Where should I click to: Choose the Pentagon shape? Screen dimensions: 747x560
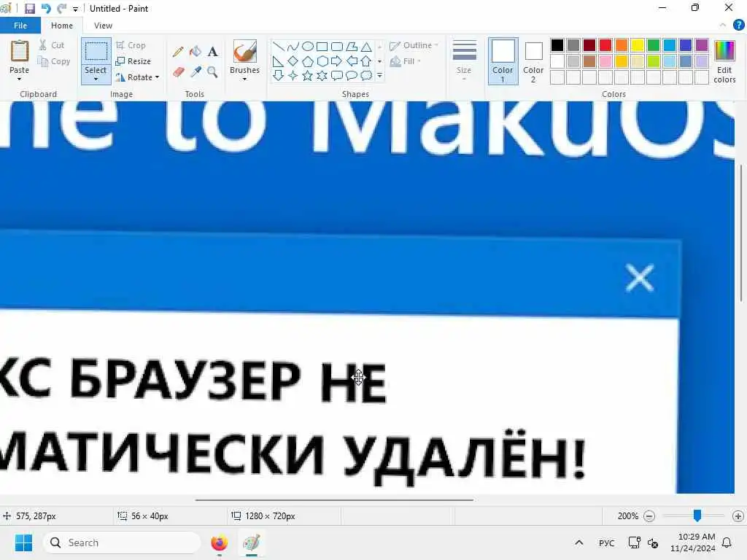click(308, 61)
